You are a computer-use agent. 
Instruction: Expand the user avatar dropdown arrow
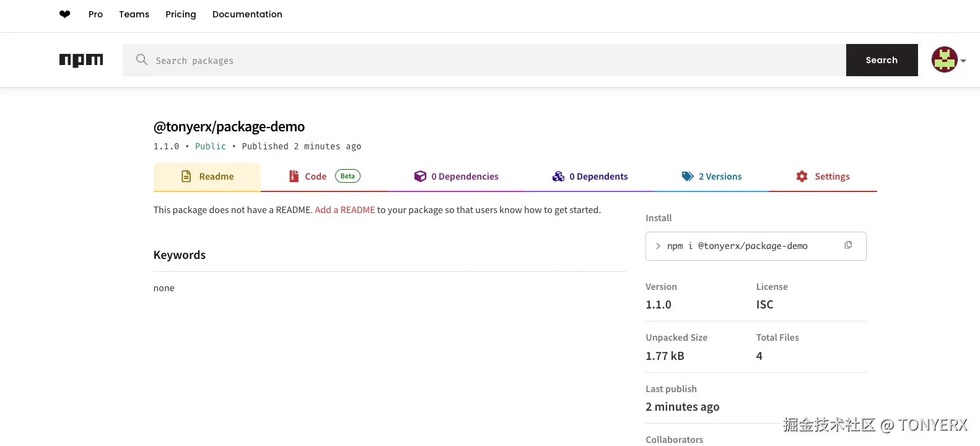click(963, 61)
